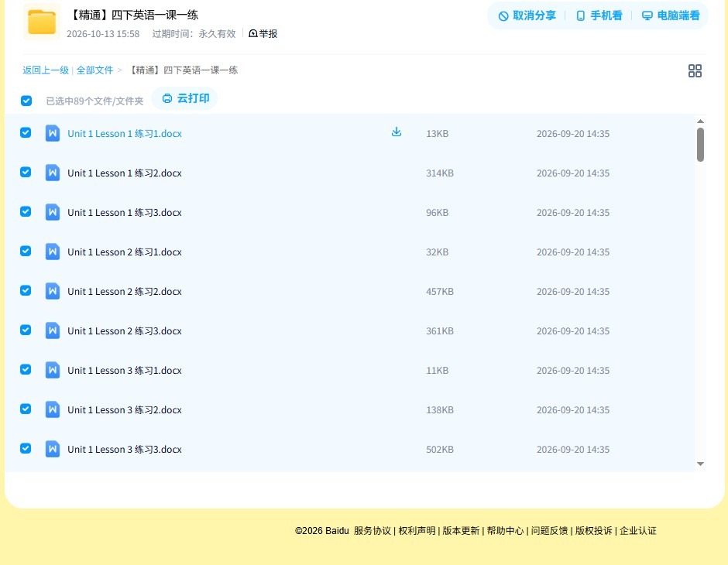Open file Unit 1 Lesson 1 练习2.docx
Viewport: 728px width, 565px height.
click(125, 173)
